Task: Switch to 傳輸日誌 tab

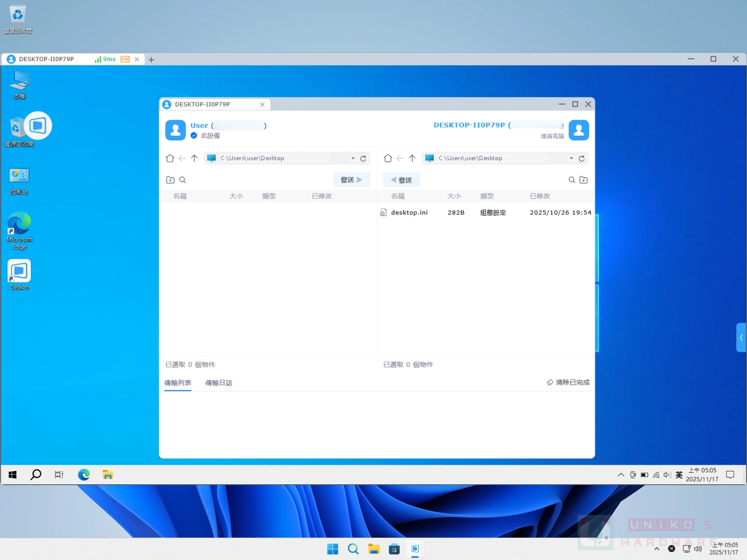Action: [x=219, y=383]
